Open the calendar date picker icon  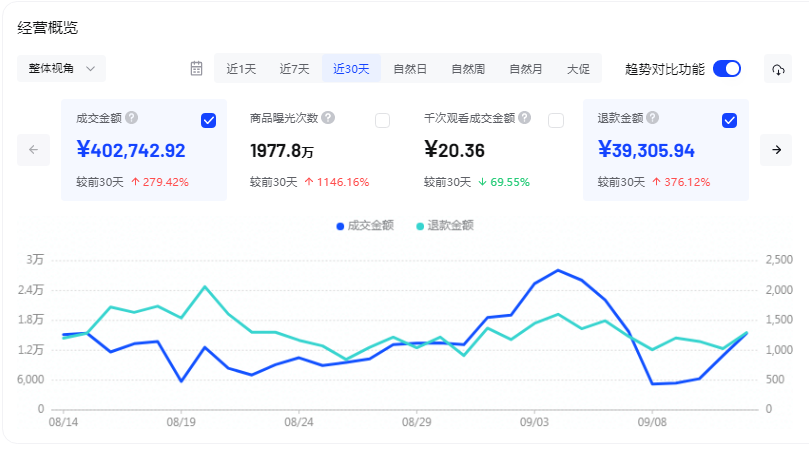(x=197, y=69)
